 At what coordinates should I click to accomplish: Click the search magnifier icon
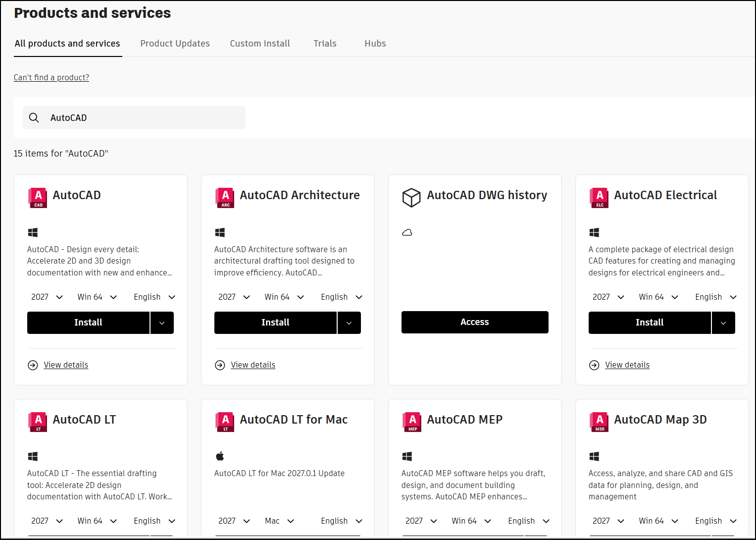click(x=34, y=117)
